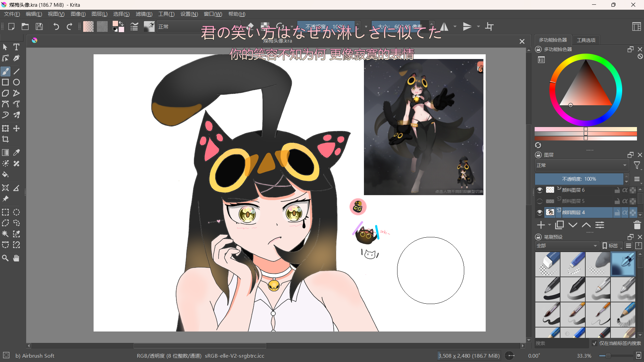Open the 编辑(E) menu
644x362 pixels.
34,14
